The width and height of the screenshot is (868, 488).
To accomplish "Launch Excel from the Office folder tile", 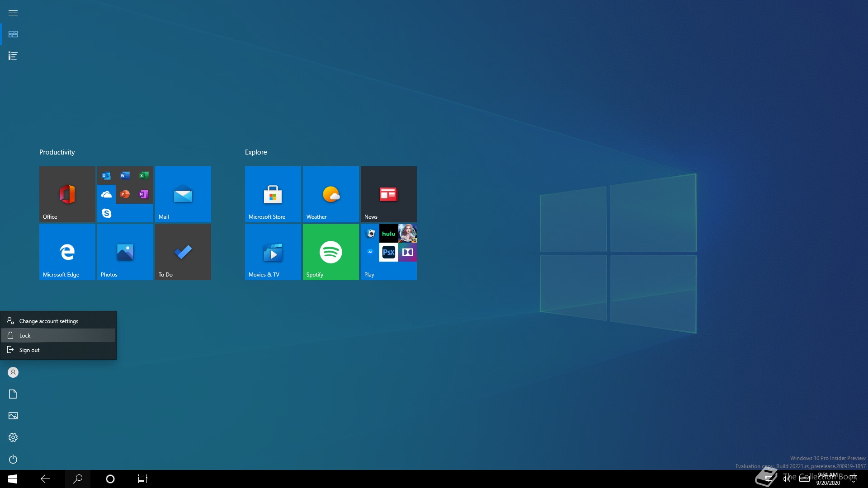I will 144,175.
